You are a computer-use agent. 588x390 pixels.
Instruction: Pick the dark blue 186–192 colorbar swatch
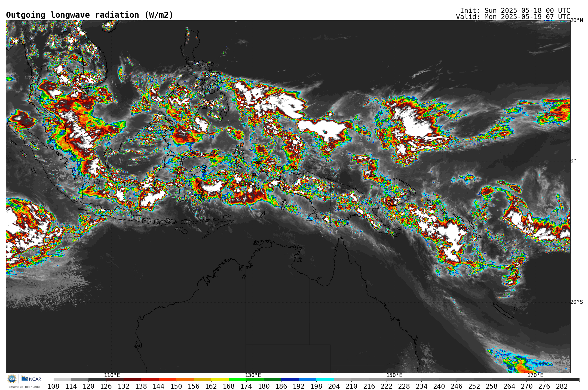click(x=290, y=379)
